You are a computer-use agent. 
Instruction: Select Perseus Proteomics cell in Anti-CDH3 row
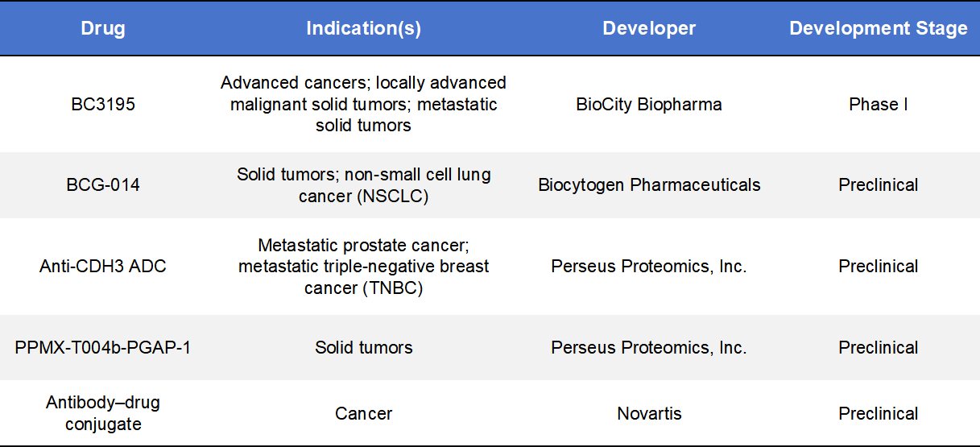tap(649, 267)
